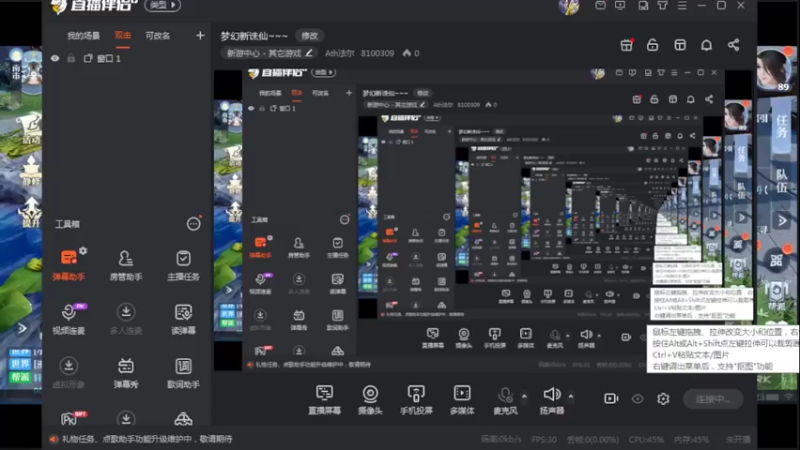Screen dimensions: 800x450
Task: Click the user avatar in the title bar
Action: 569,7
